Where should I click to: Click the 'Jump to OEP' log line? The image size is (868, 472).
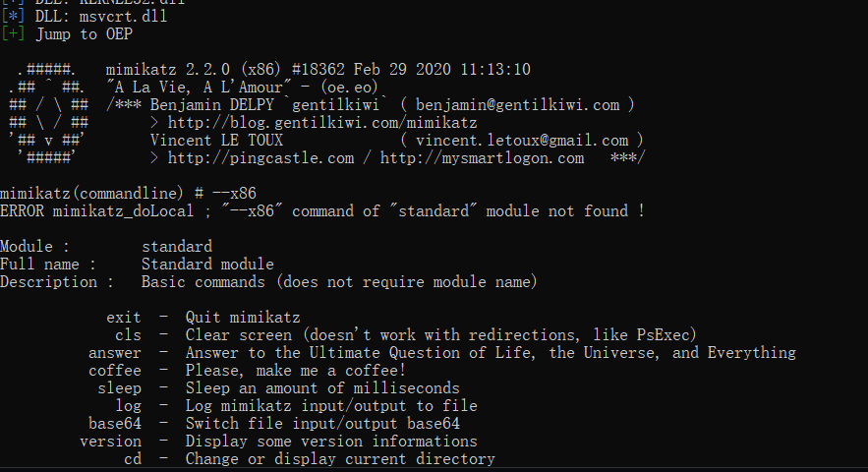(x=84, y=34)
